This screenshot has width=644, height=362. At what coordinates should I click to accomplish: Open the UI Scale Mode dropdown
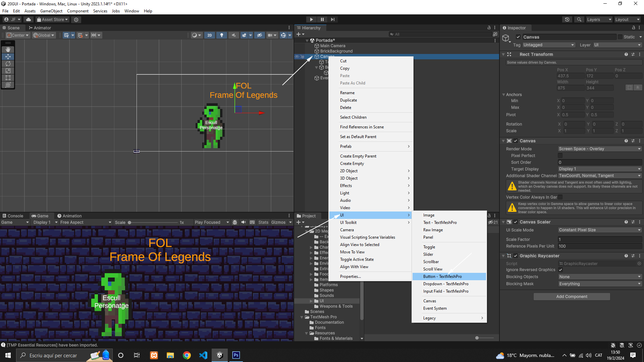(599, 230)
